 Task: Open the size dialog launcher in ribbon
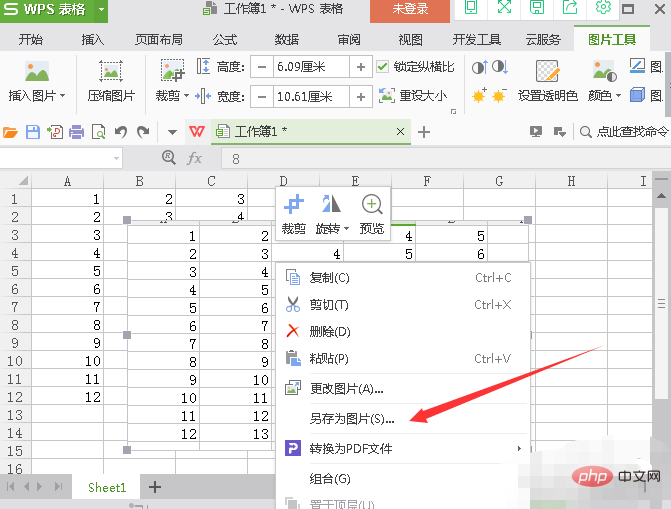[454, 112]
